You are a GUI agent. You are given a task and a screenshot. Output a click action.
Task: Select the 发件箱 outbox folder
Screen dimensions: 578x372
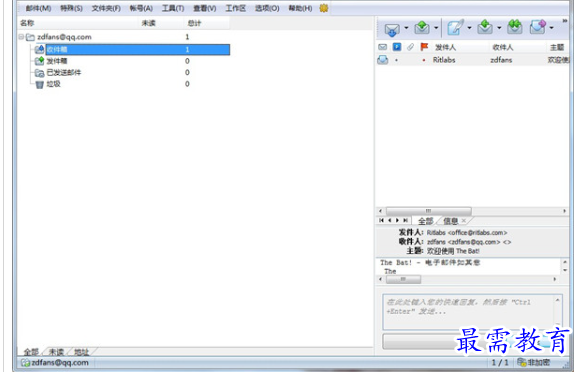point(57,61)
